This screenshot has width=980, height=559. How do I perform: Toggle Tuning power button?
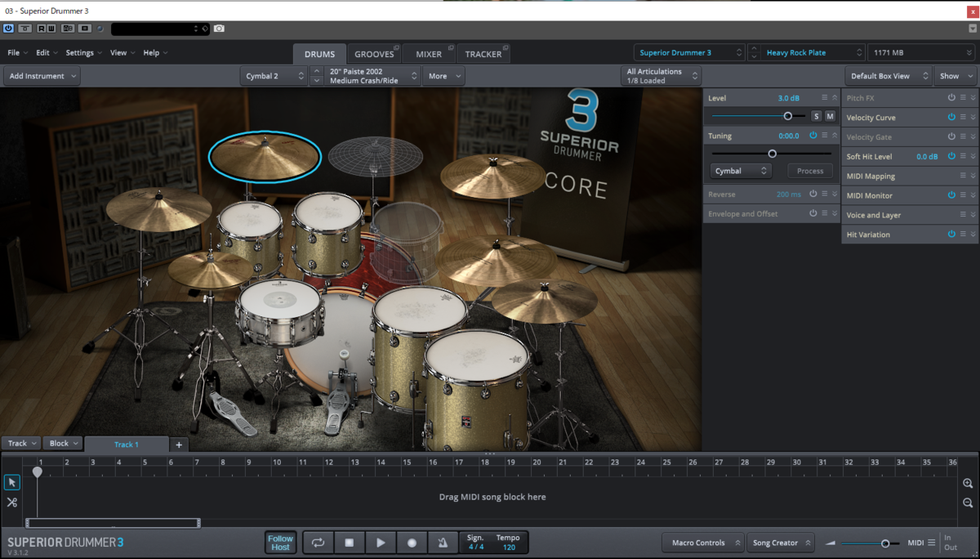[813, 136]
